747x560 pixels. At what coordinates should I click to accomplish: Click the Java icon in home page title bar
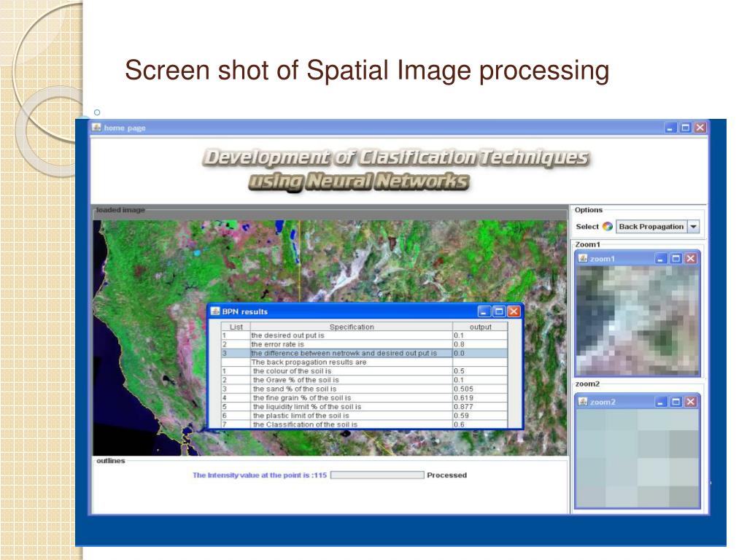pyautogui.click(x=97, y=128)
